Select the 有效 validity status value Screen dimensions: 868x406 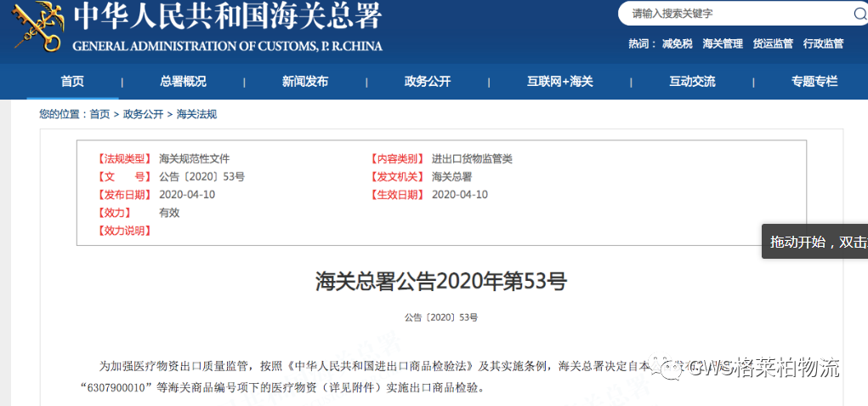pyautogui.click(x=169, y=212)
